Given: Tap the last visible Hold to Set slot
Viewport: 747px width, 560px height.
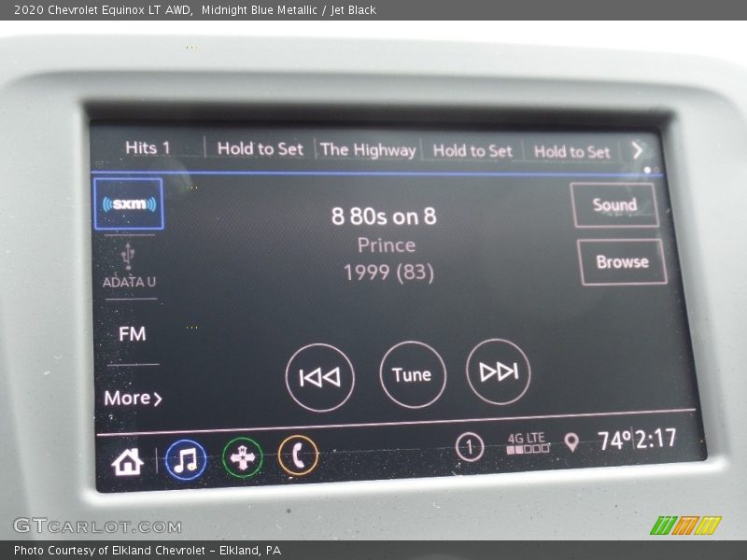Looking at the screenshot, I should [571, 152].
